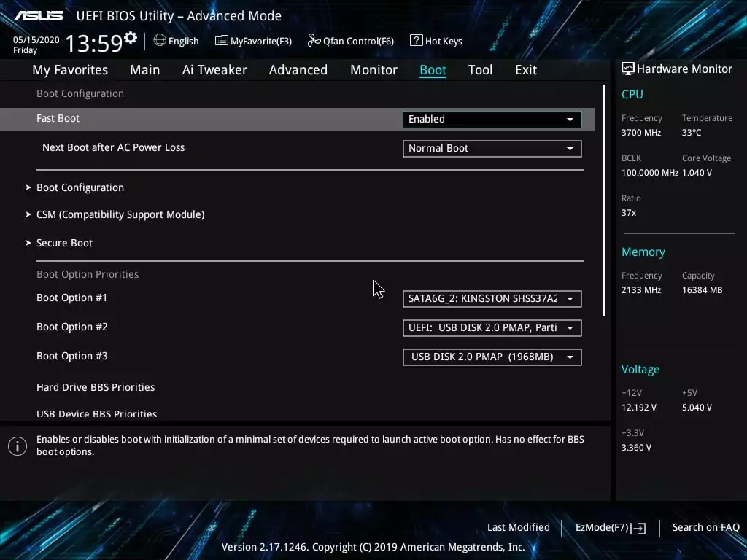Image resolution: width=747 pixels, height=560 pixels.
Task: Open the Boot Option #3 dropdown
Action: pos(492,357)
